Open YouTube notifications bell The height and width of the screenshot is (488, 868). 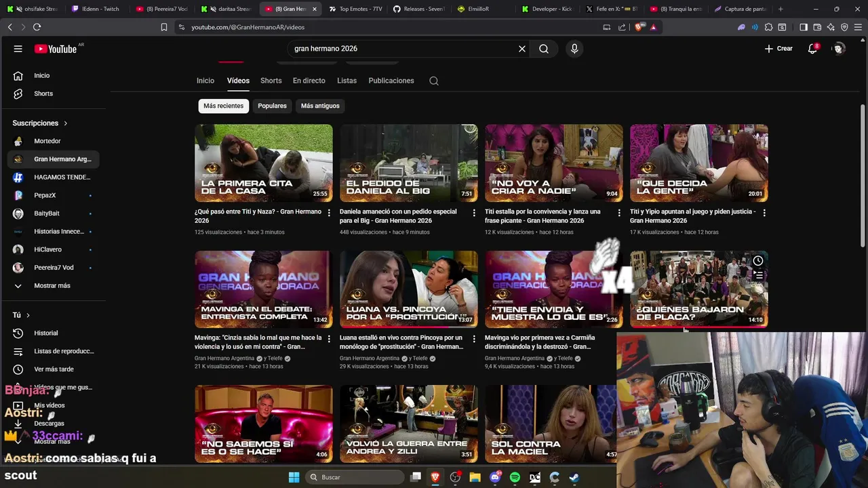(812, 49)
